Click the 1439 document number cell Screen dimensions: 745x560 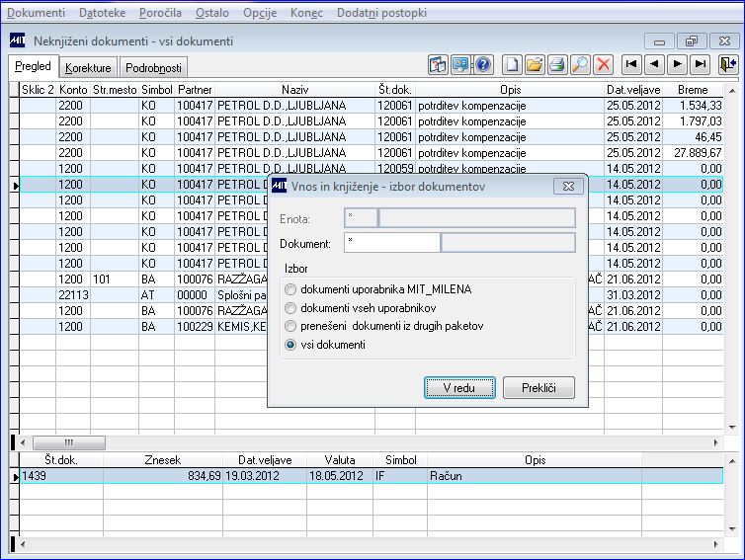pyautogui.click(x=61, y=476)
